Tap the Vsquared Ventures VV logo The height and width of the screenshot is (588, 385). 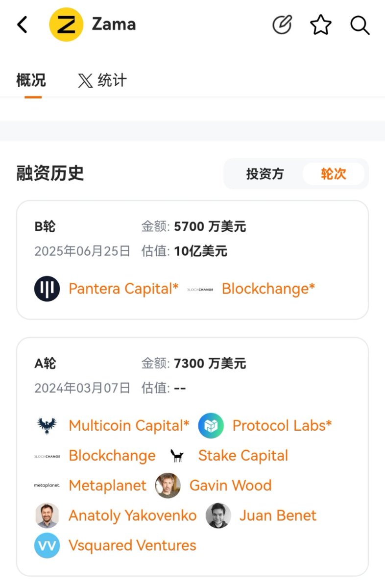47,545
